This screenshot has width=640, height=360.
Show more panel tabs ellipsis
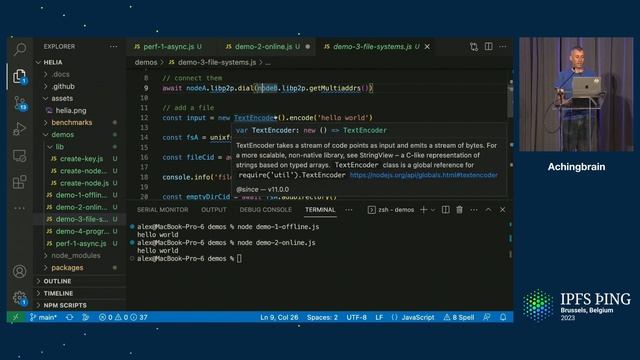coord(349,210)
